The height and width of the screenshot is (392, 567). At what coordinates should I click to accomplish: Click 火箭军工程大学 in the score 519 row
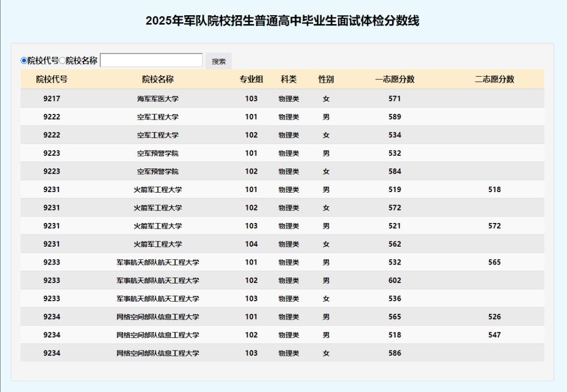[157, 189]
